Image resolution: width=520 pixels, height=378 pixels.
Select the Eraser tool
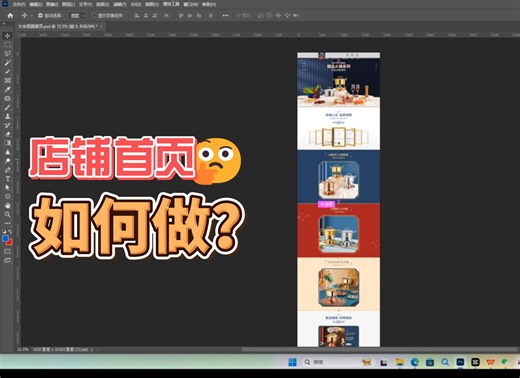click(7, 134)
